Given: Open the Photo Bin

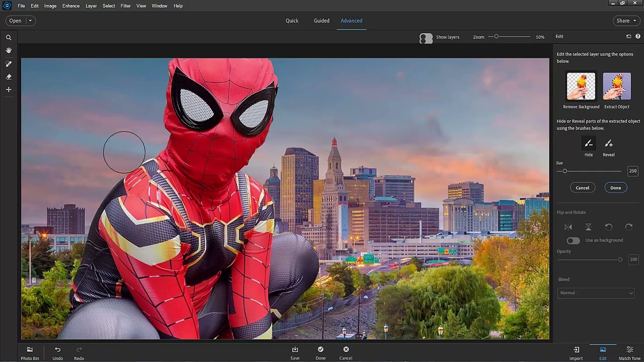Looking at the screenshot, I should 30,353.
